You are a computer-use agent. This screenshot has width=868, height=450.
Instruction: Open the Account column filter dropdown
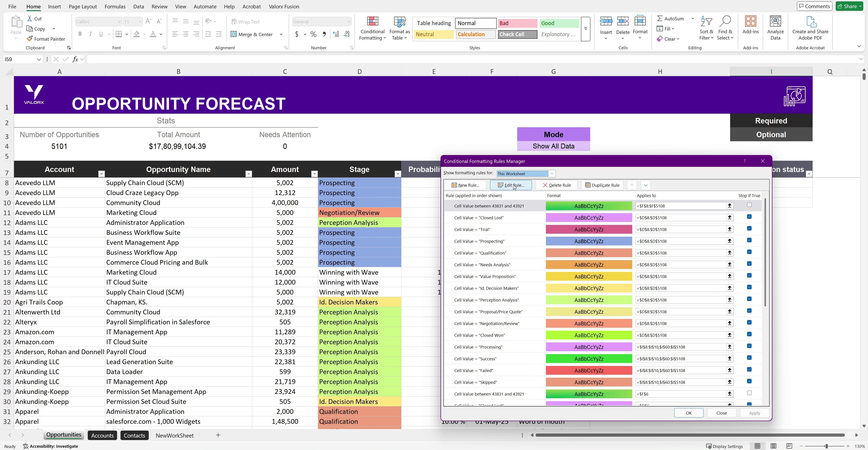[x=101, y=174]
